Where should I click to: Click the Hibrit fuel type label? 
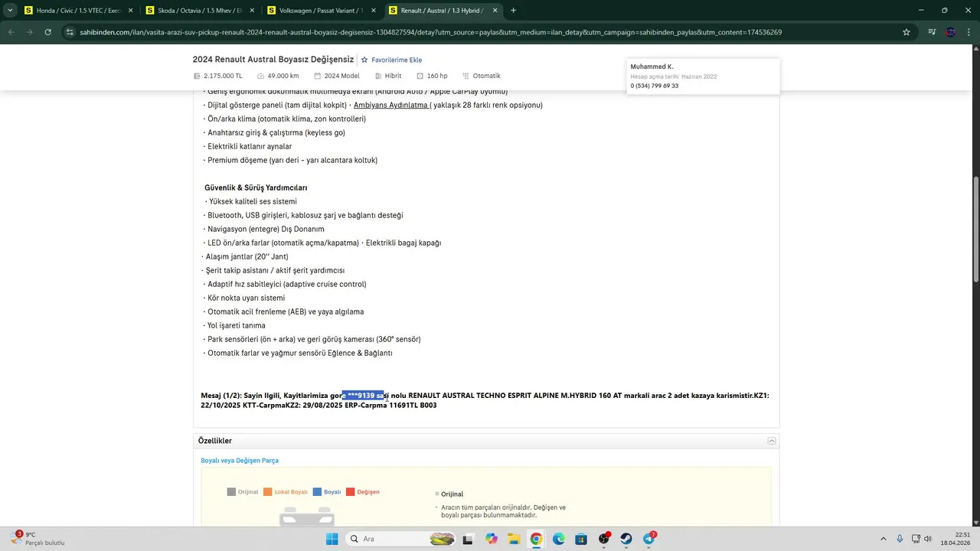click(x=393, y=76)
